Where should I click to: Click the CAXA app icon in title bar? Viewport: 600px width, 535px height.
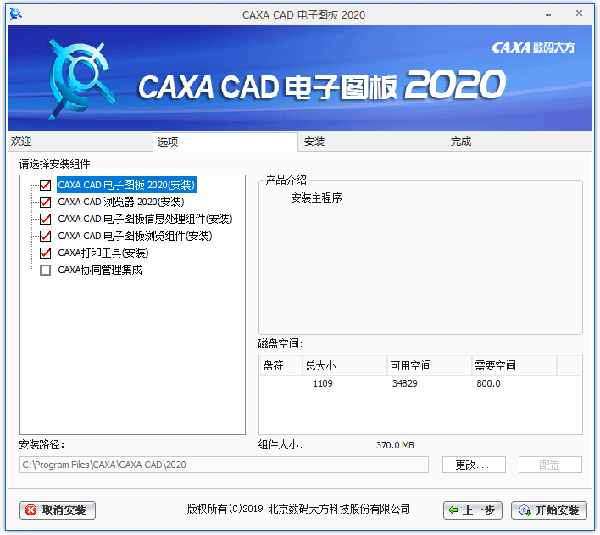(x=16, y=14)
